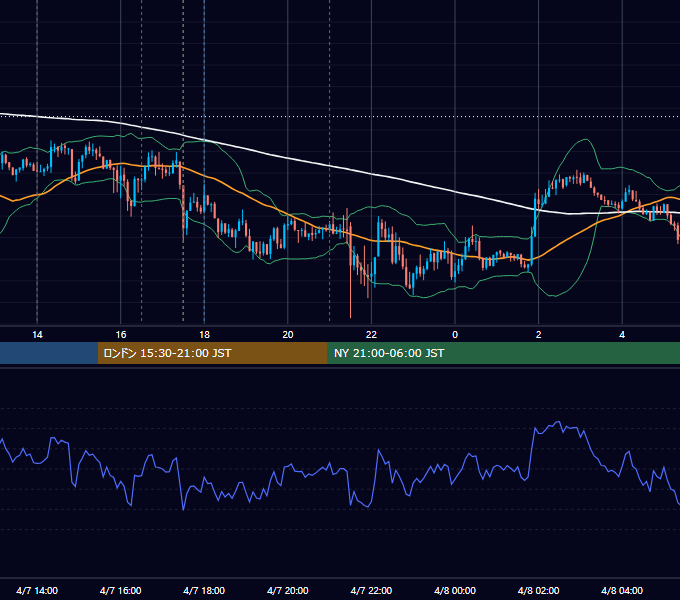Click the 16 hour label on price chart axis
This screenshot has height=600, width=680.
[x=121, y=335]
